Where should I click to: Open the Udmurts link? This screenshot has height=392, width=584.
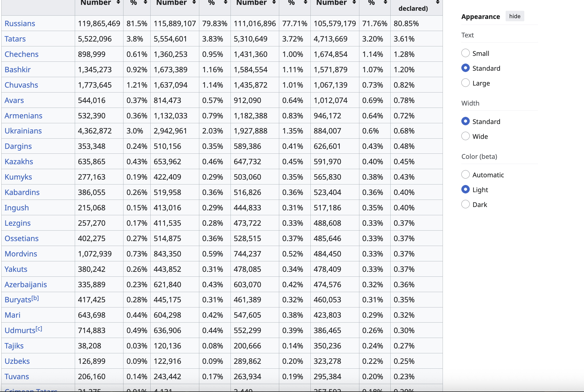20,331
